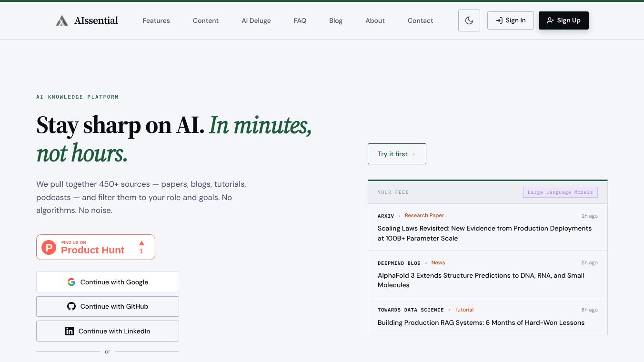The height and width of the screenshot is (362, 644).
Task: Click the Product Hunt upvote arrow
Action: coord(141,243)
